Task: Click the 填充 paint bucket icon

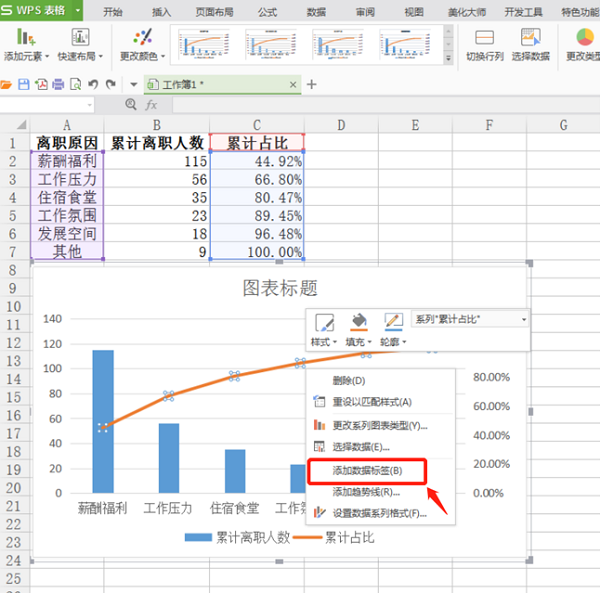Action: tap(358, 321)
